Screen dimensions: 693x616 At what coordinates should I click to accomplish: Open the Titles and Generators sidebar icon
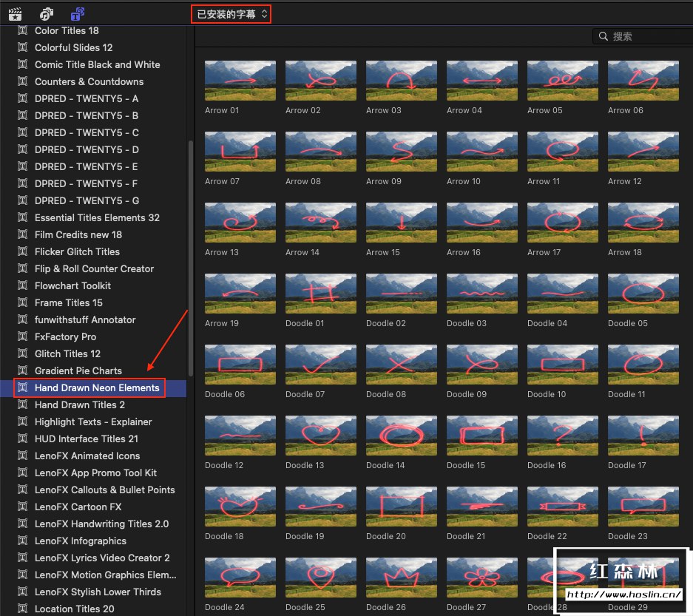tap(78, 14)
